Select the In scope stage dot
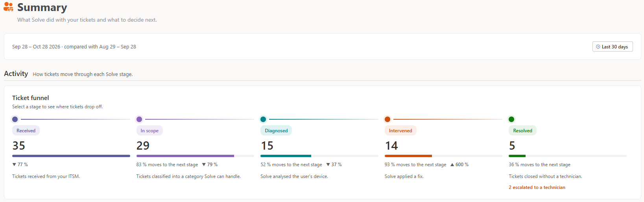The width and height of the screenshot is (644, 202). tap(139, 119)
